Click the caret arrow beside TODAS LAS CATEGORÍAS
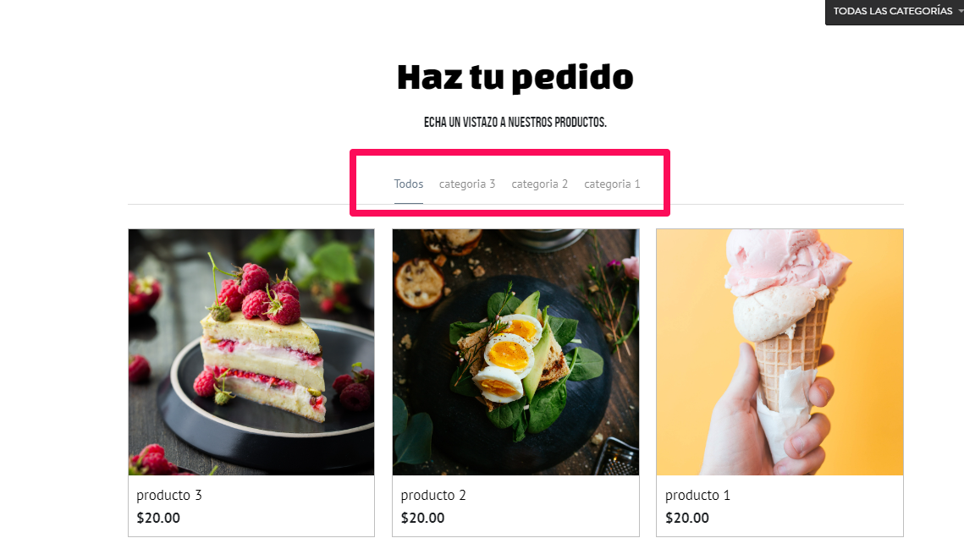The width and height of the screenshot is (964, 560). coord(961,11)
